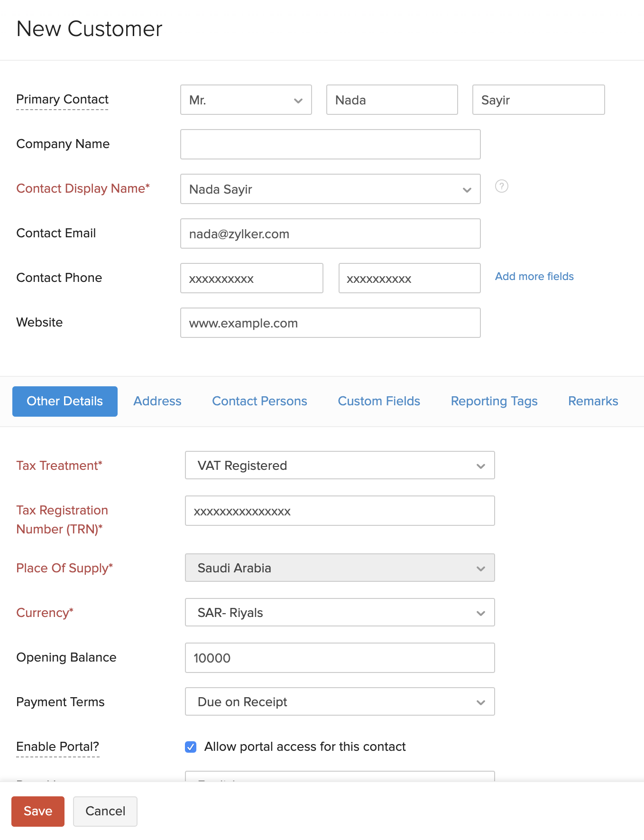Image resolution: width=644 pixels, height=840 pixels.
Task: Click the Add more fields link
Action: pyautogui.click(x=534, y=277)
